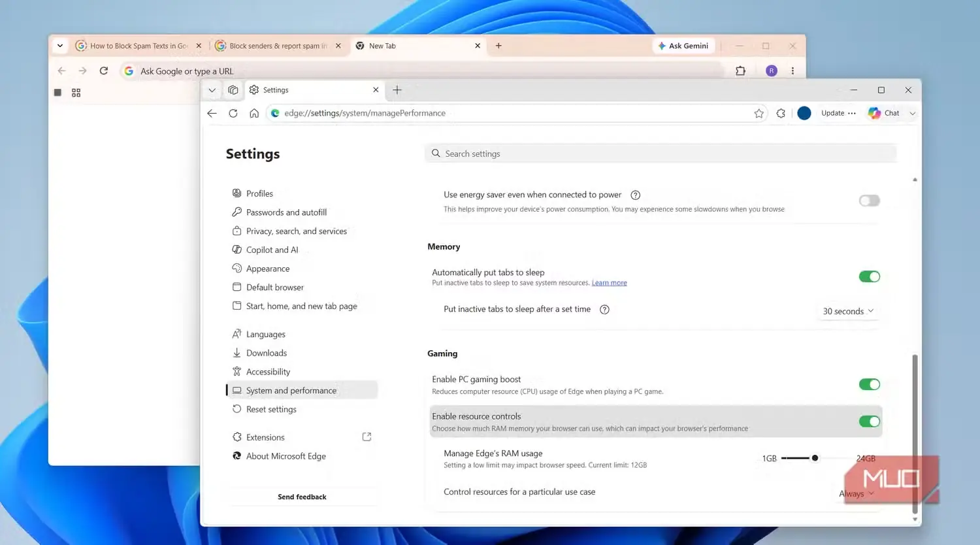Open Passwords and autofill section
The width and height of the screenshot is (980, 545).
(280, 212)
